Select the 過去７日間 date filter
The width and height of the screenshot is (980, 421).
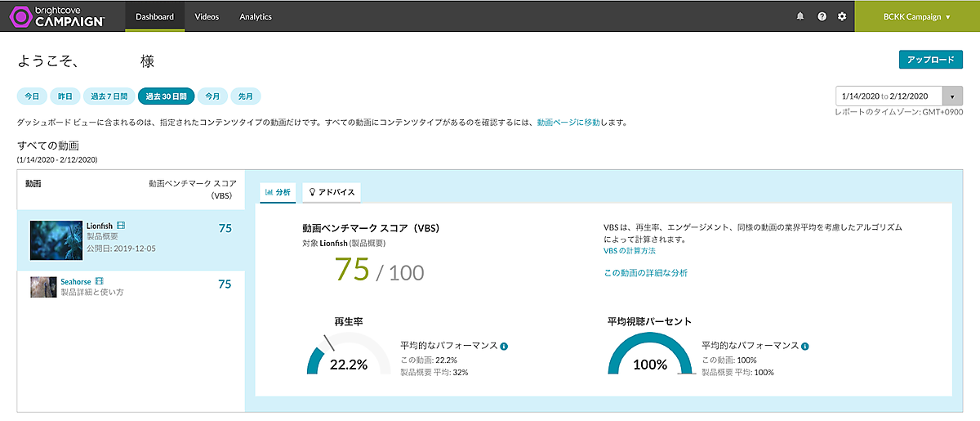[x=109, y=96]
